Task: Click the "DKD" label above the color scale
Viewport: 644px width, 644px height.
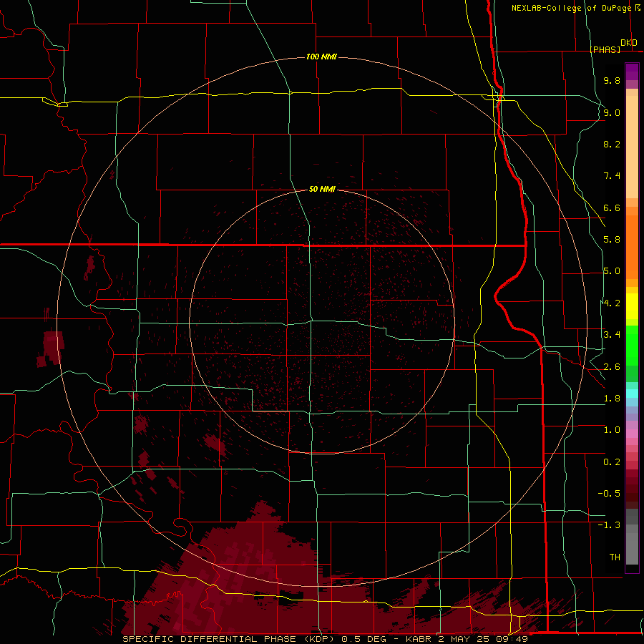Action: click(629, 43)
